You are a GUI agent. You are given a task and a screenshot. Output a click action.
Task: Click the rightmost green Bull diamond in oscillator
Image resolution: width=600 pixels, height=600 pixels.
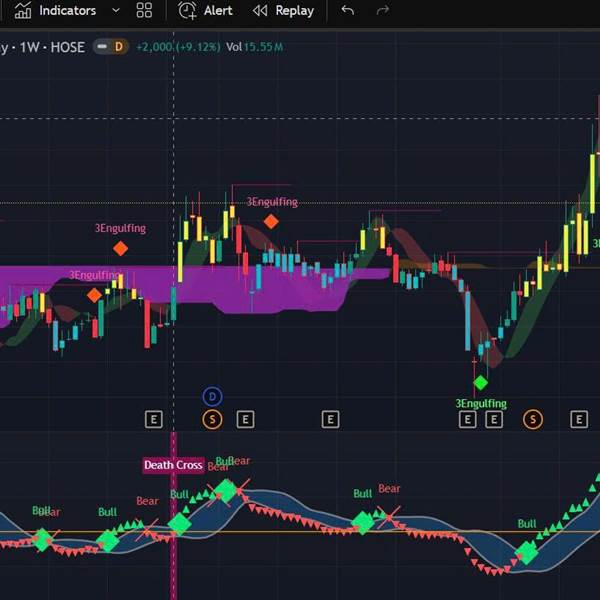click(x=527, y=553)
